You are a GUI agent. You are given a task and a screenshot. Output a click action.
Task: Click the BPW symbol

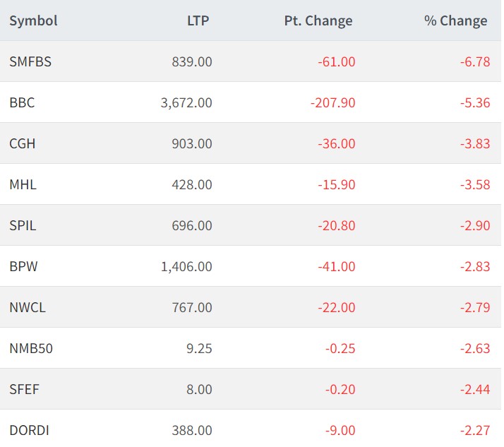(x=23, y=266)
